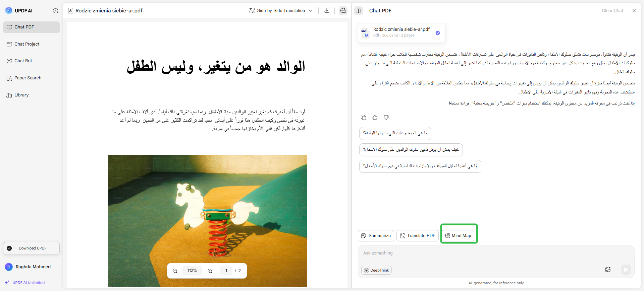Screen dimensions: 644x291
Task: Click the 'AI-generated, for reference only' note
Action: tap(496, 283)
